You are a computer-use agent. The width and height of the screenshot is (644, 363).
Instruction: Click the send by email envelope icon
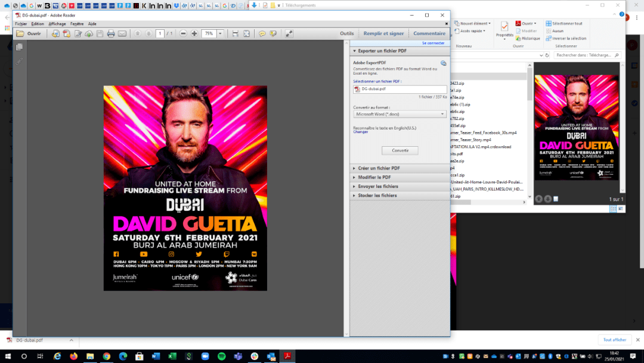coord(122,33)
